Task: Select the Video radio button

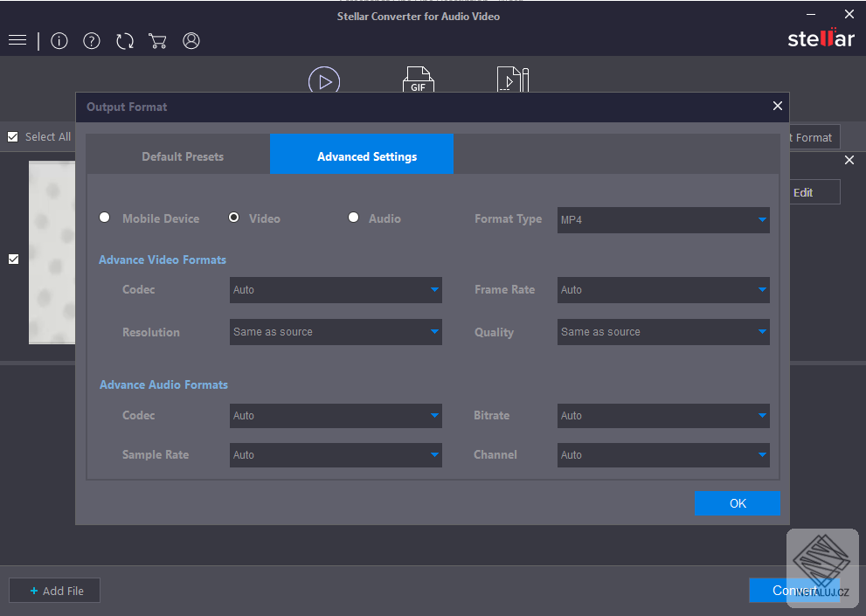Action: click(x=233, y=217)
